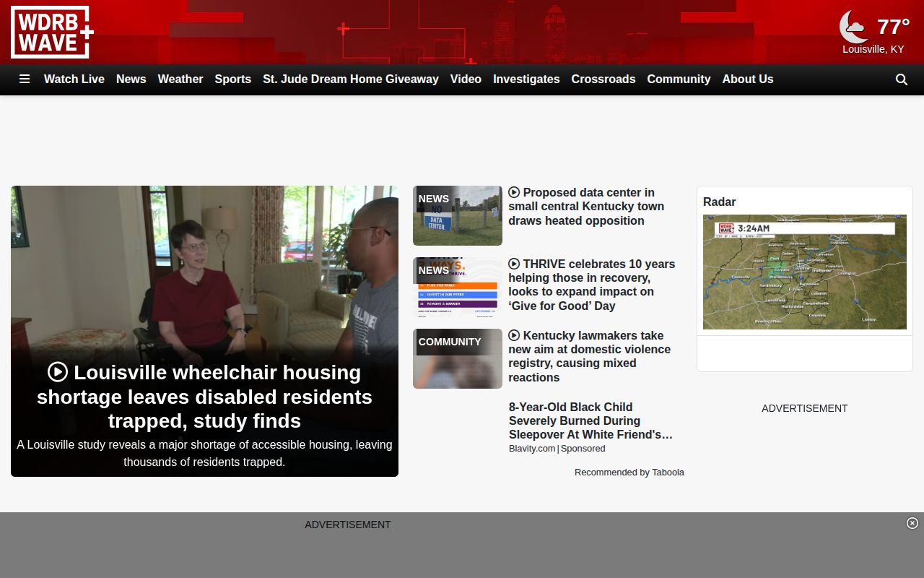The height and width of the screenshot is (578, 924).
Task: Click the Blavity.com sponsor link
Action: pos(532,449)
